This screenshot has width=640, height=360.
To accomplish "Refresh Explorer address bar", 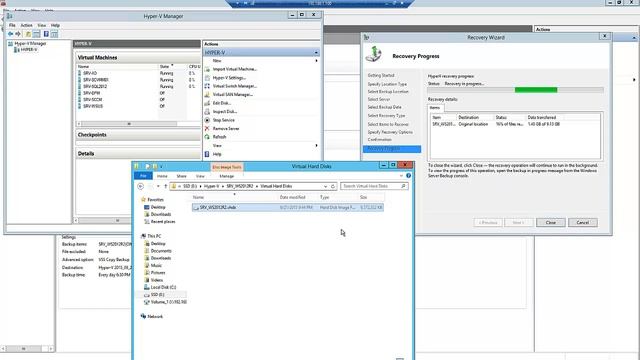I will pos(333,186).
